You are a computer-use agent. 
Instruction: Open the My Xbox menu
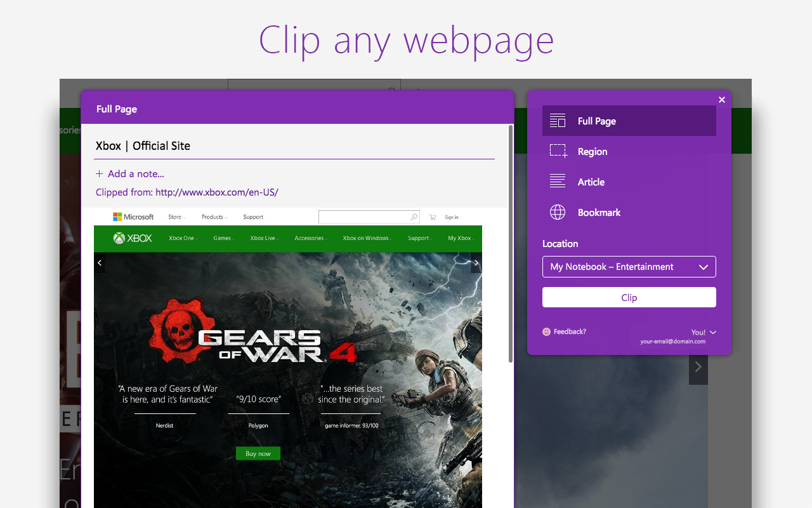(459, 238)
